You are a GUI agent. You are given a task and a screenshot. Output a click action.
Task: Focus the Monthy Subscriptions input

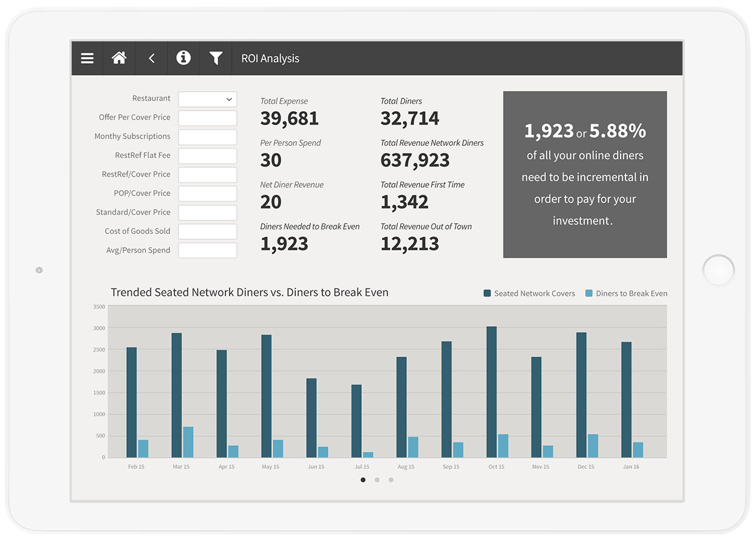[x=208, y=137]
